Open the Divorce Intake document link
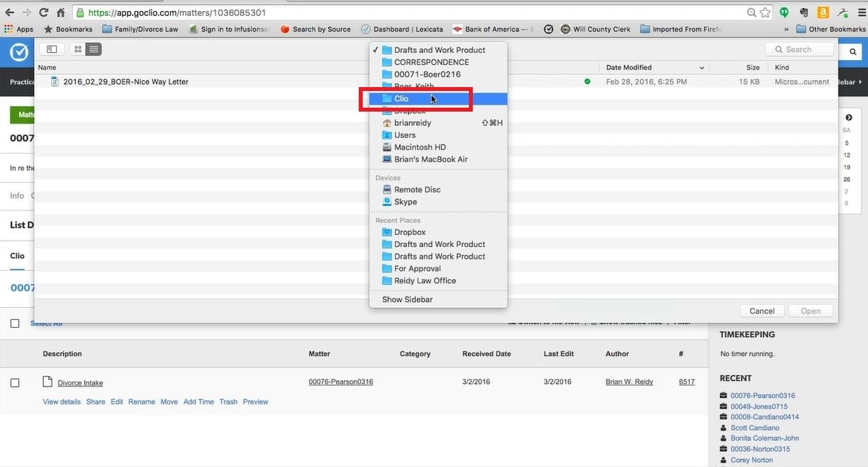 click(x=80, y=382)
